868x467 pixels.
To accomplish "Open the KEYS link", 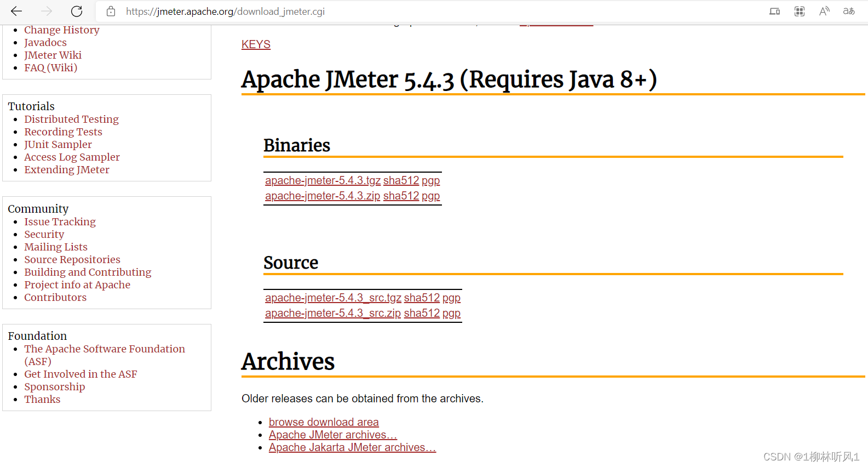I will click(x=256, y=44).
